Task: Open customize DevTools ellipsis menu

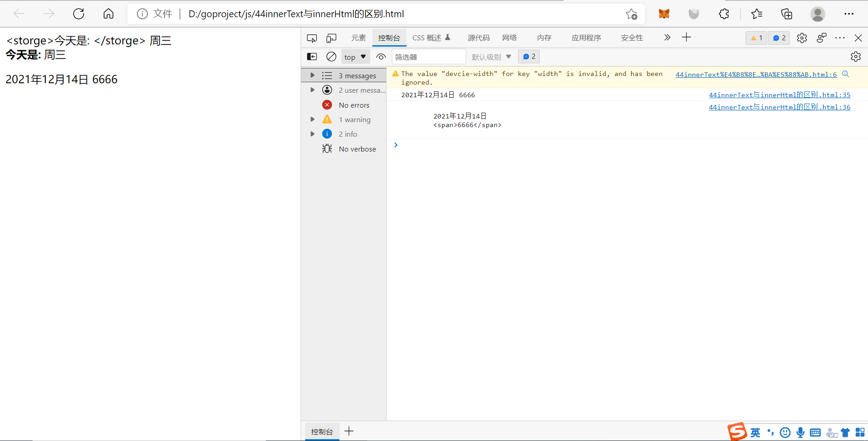Action: coord(840,38)
